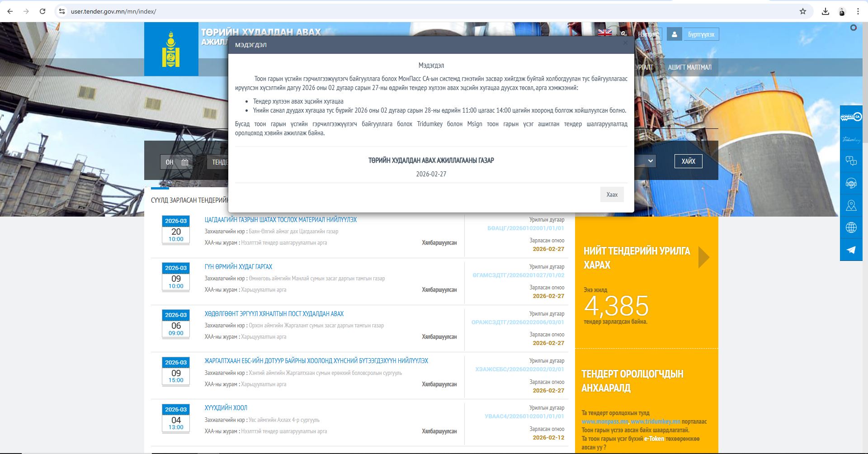
Task: Open the FAQ chat bubbles icon
Action: coord(851,161)
